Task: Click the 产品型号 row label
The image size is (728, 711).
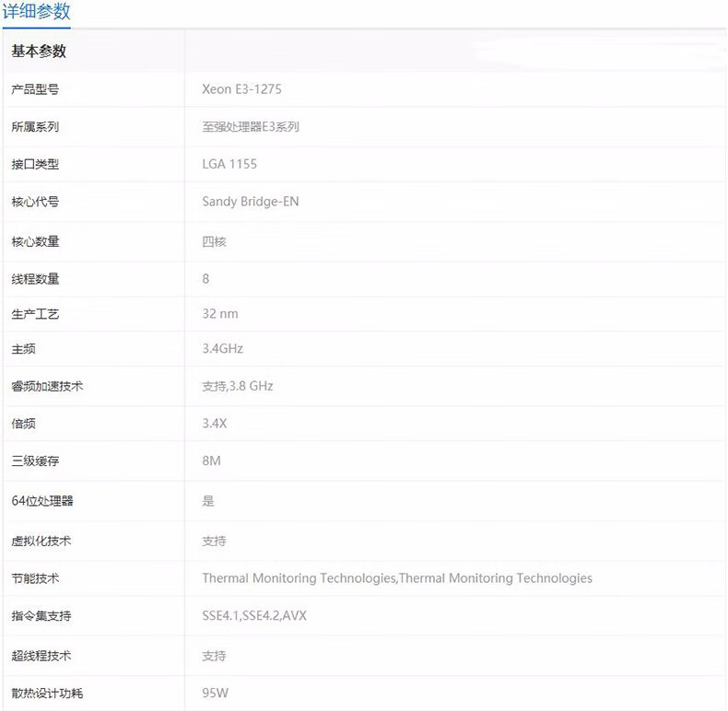Action: [35, 89]
